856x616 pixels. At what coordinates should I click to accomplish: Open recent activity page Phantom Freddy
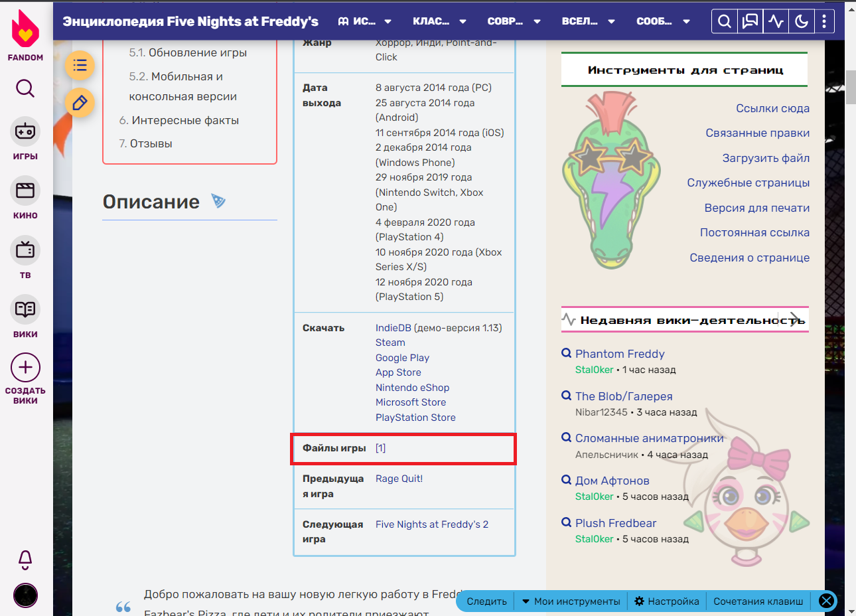click(620, 354)
